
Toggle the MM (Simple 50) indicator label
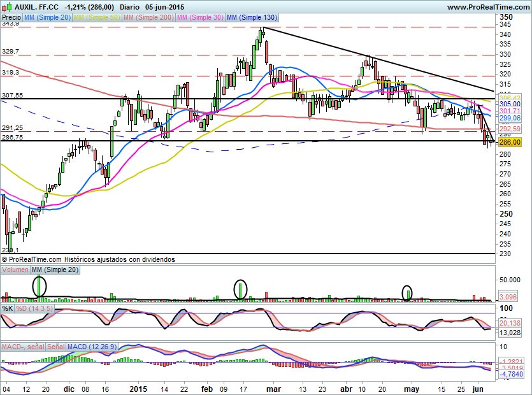tap(96, 18)
